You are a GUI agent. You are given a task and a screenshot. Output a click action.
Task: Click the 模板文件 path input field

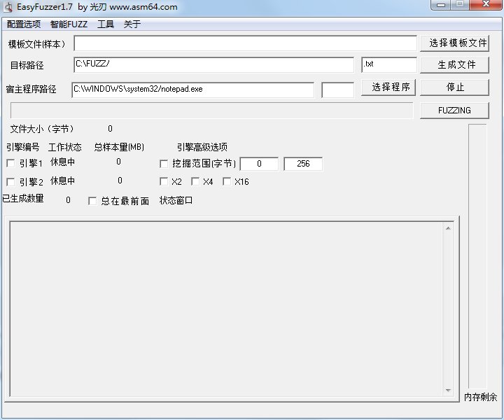click(x=245, y=43)
